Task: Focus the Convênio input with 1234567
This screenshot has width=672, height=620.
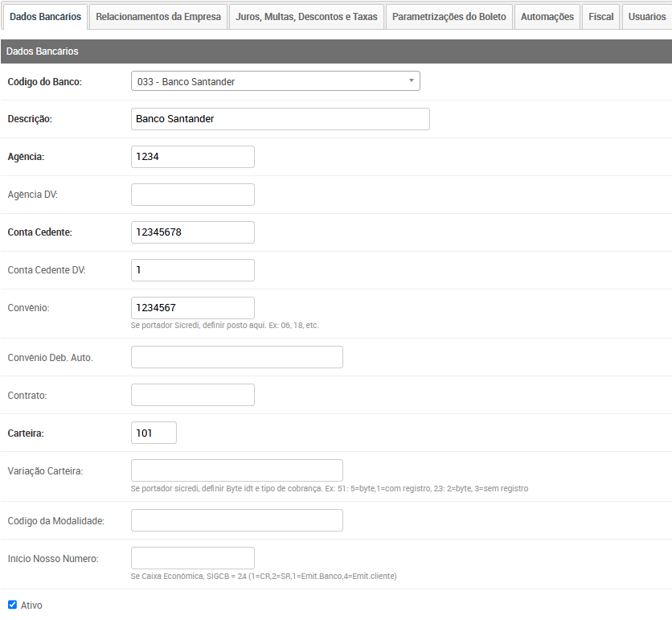Action: [192, 308]
